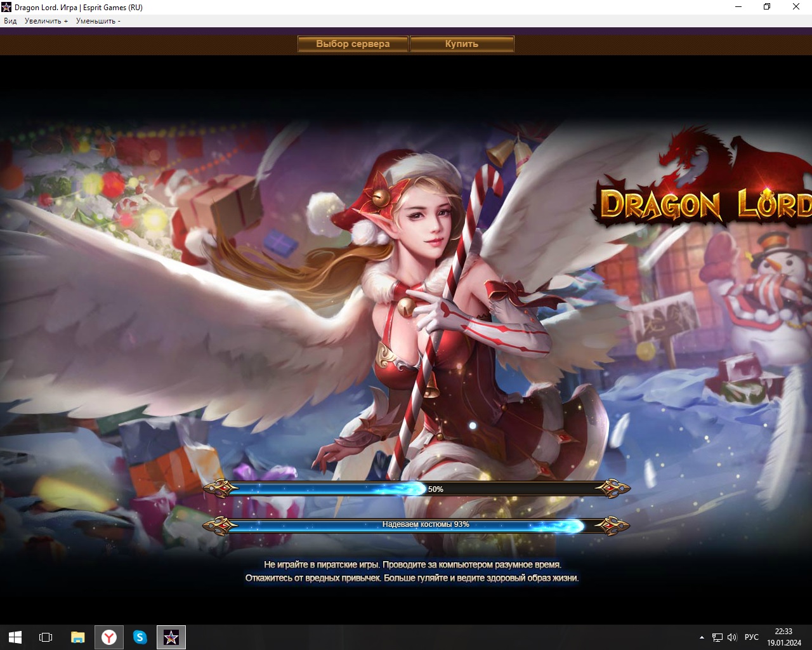Click the Уменьшить - menu item
812x650 pixels.
[98, 21]
